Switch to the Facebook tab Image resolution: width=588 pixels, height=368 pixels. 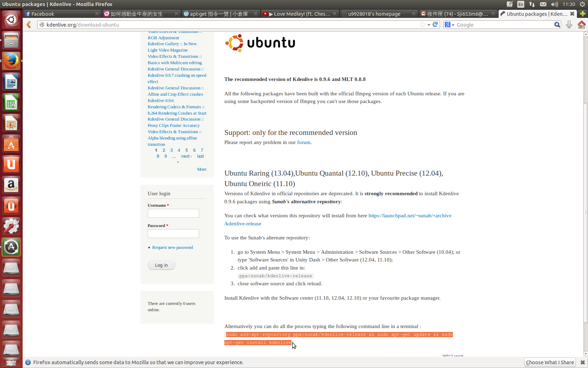[62, 14]
